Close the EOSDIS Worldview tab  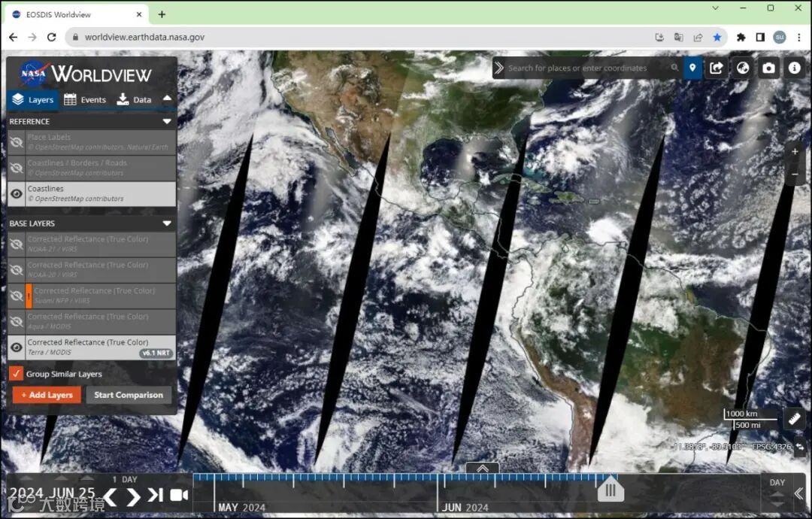pos(139,14)
